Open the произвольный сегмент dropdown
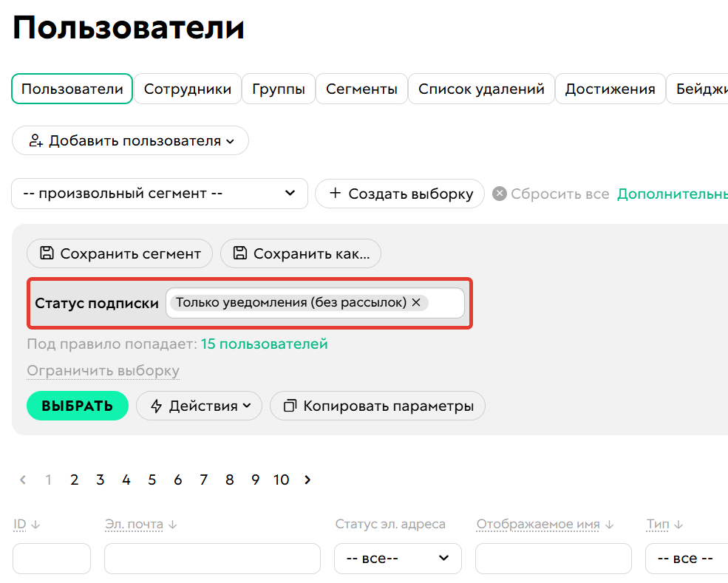The image size is (728, 583). click(159, 194)
